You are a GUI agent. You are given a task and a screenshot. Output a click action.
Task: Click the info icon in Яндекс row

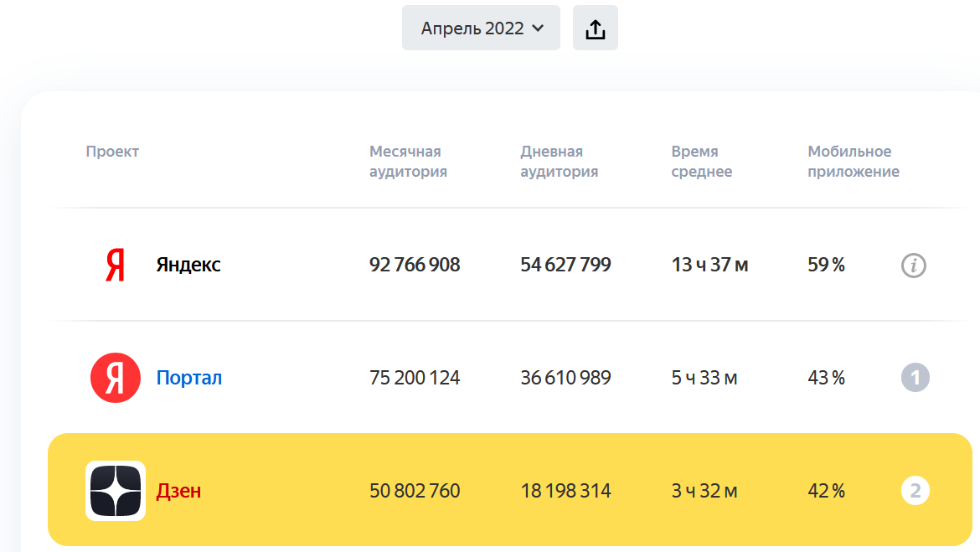pos(914,266)
